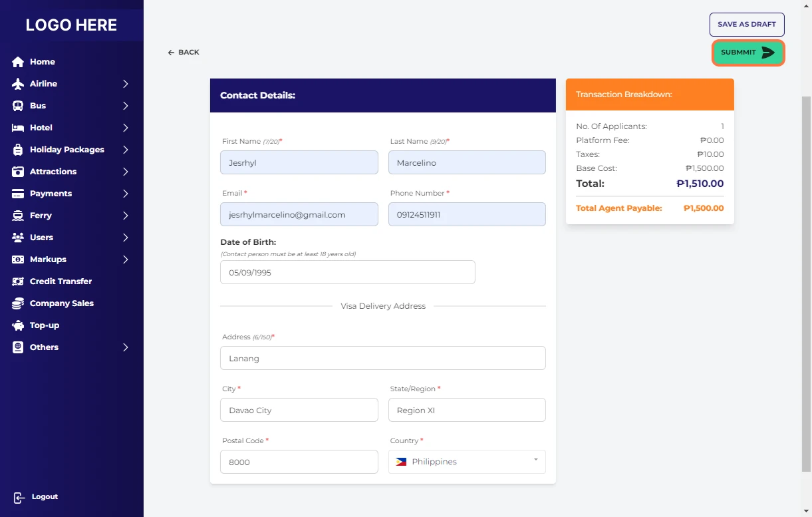This screenshot has width=812, height=517.
Task: Click the Company Sales coins icon
Action: (18, 303)
